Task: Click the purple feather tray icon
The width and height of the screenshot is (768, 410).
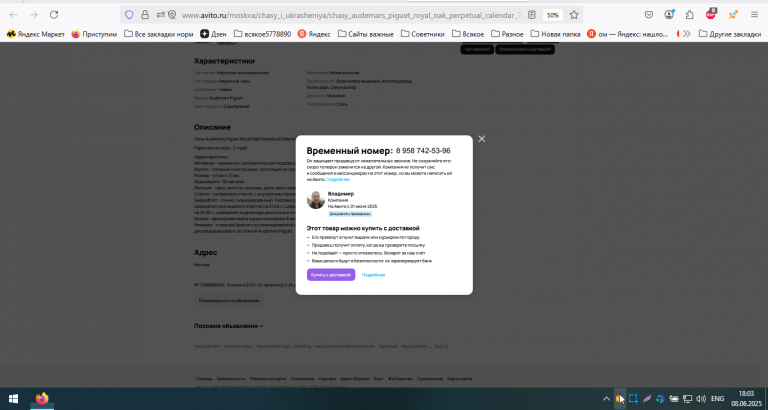Action: click(x=647, y=399)
